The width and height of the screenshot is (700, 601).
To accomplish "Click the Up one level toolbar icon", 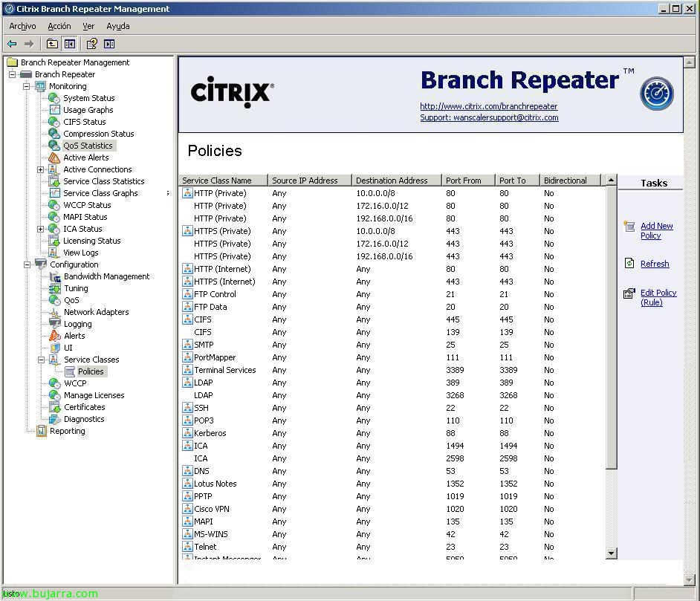I will 52,44.
